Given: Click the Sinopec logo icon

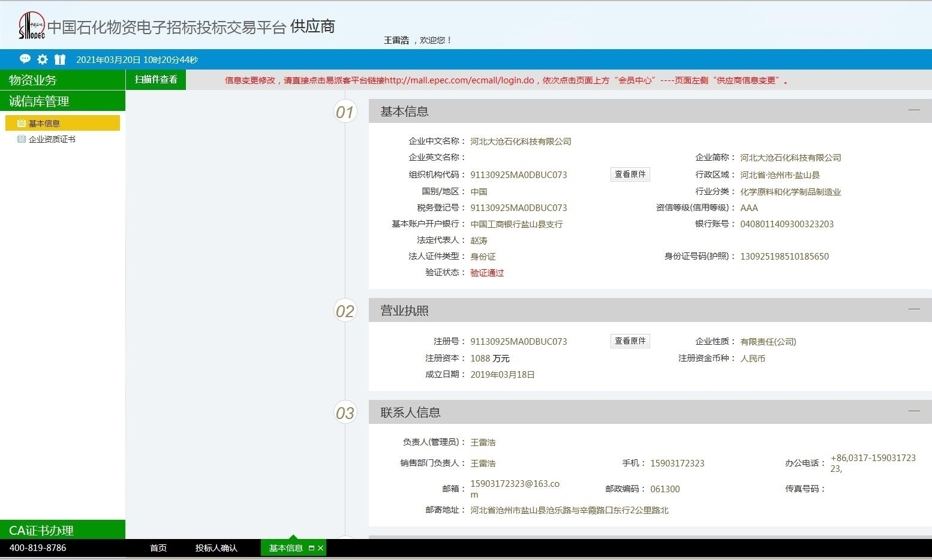Looking at the screenshot, I should click(x=32, y=26).
